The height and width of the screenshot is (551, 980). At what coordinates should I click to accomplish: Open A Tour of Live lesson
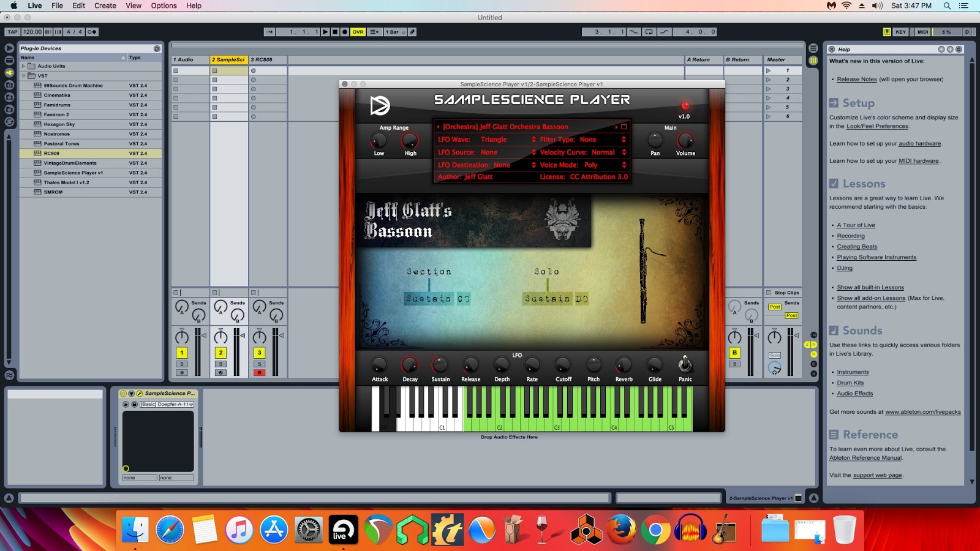[856, 225]
